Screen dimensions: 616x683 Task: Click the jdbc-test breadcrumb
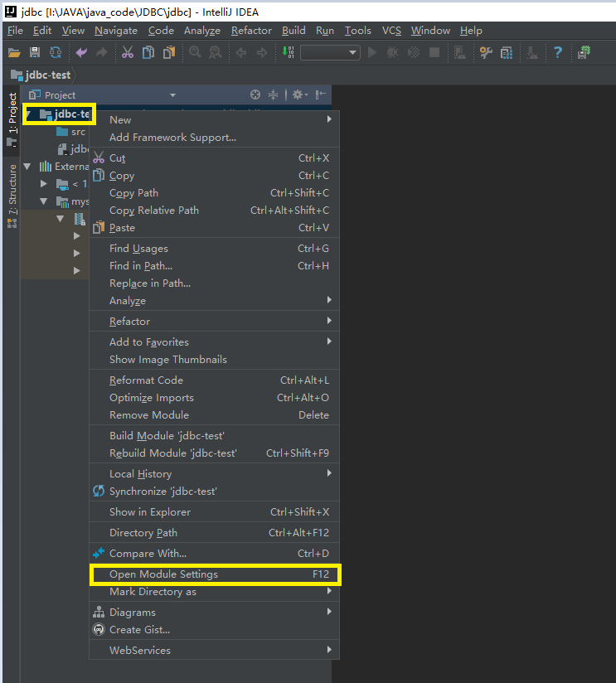[41, 75]
